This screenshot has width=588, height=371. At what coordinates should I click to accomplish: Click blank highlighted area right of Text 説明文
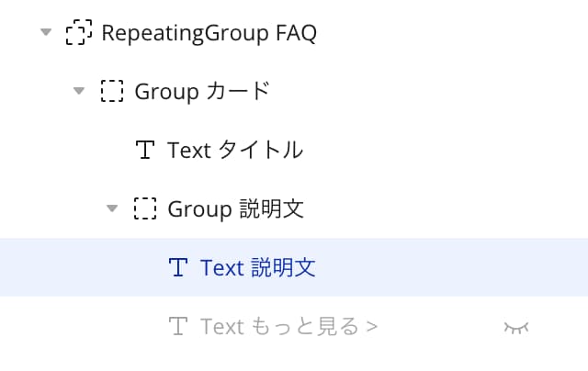click(450, 267)
